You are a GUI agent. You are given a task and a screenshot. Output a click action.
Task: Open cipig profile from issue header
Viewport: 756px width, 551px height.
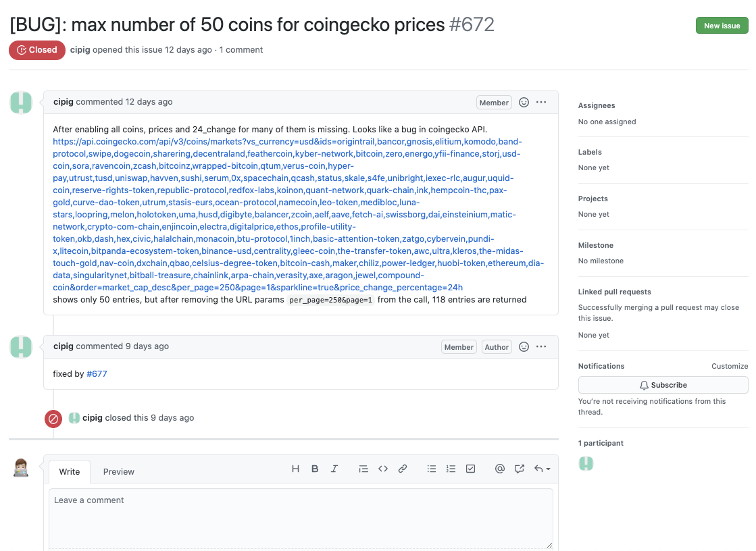click(80, 50)
